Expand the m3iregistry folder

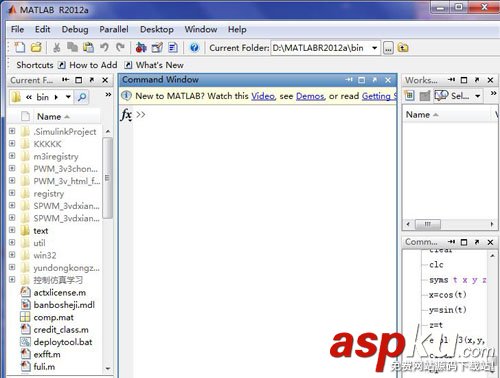tap(12, 156)
